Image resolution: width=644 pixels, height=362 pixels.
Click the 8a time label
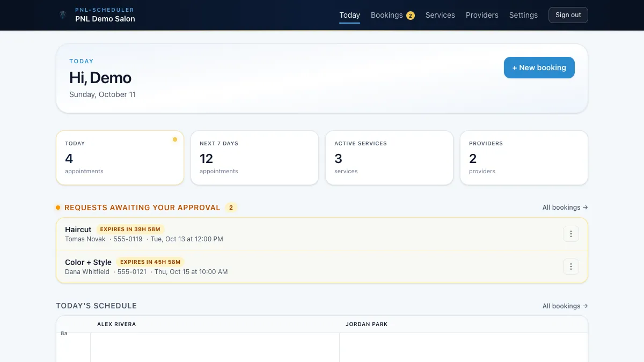[x=64, y=334]
